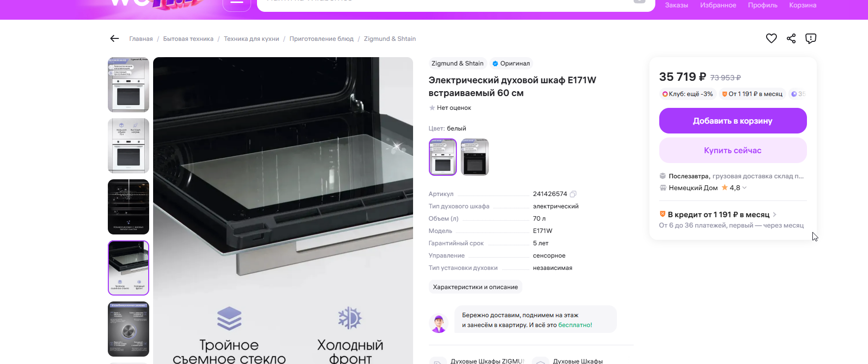The width and height of the screenshot is (868, 364).
Task: Copy the article number 241426574
Action: pyautogui.click(x=573, y=194)
